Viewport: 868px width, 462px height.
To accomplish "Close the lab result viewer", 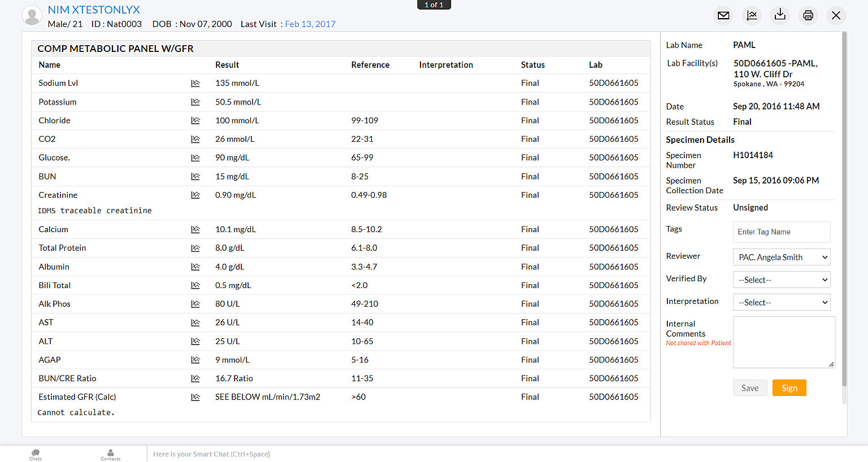I will coord(836,15).
